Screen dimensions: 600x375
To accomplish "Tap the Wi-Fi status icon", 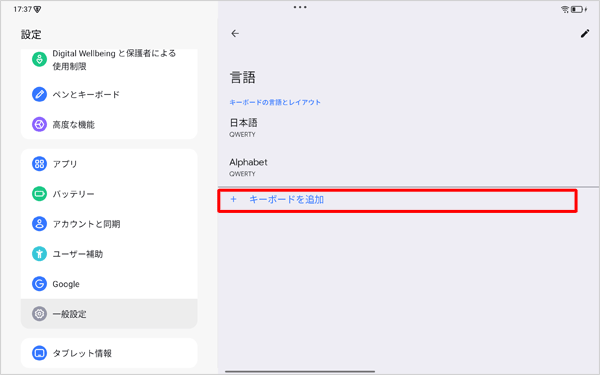I will coord(565,10).
